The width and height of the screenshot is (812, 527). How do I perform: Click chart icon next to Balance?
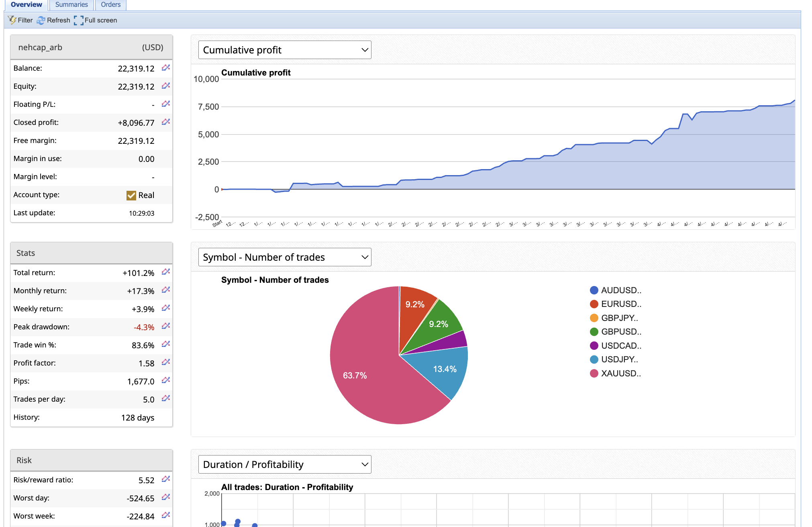pyautogui.click(x=165, y=68)
